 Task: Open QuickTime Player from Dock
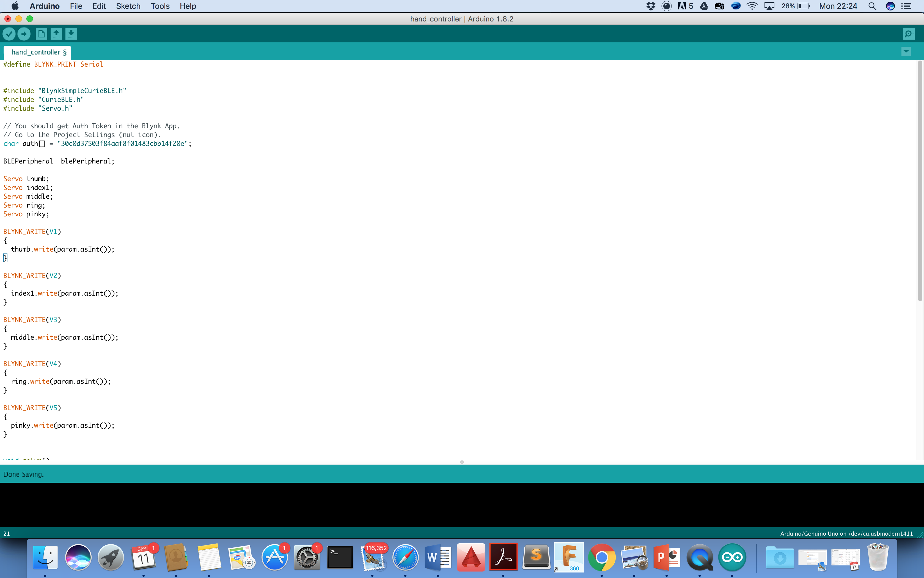pyautogui.click(x=700, y=557)
